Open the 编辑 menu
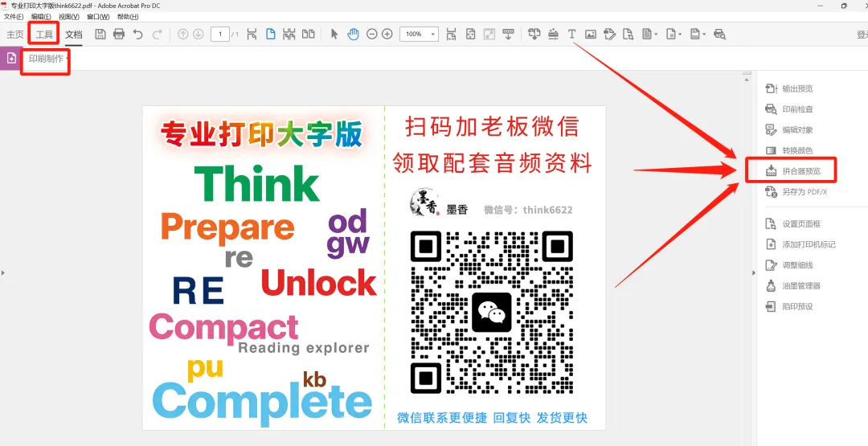Screen dimensions: 868x446 41,17
